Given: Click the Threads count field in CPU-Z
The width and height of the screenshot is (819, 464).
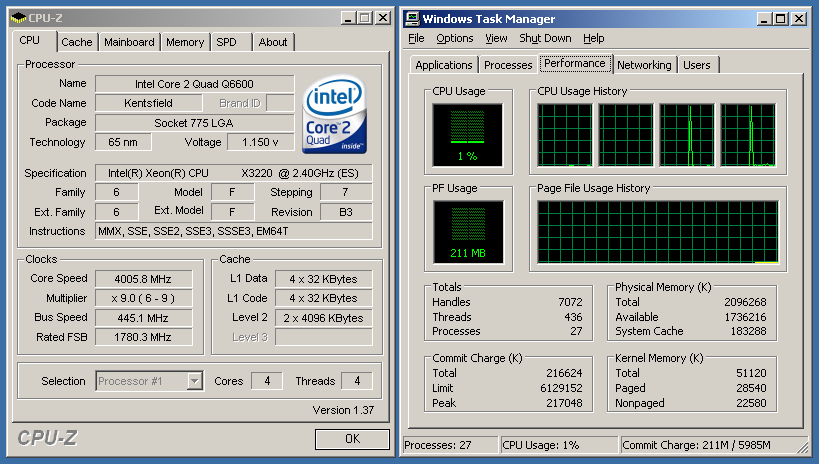Looking at the screenshot, I should tap(357, 381).
